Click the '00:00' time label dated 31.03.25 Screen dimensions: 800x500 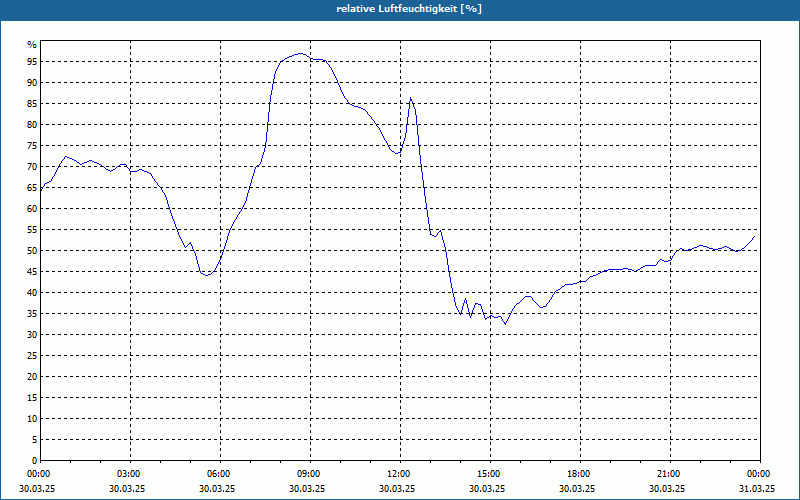click(759, 474)
